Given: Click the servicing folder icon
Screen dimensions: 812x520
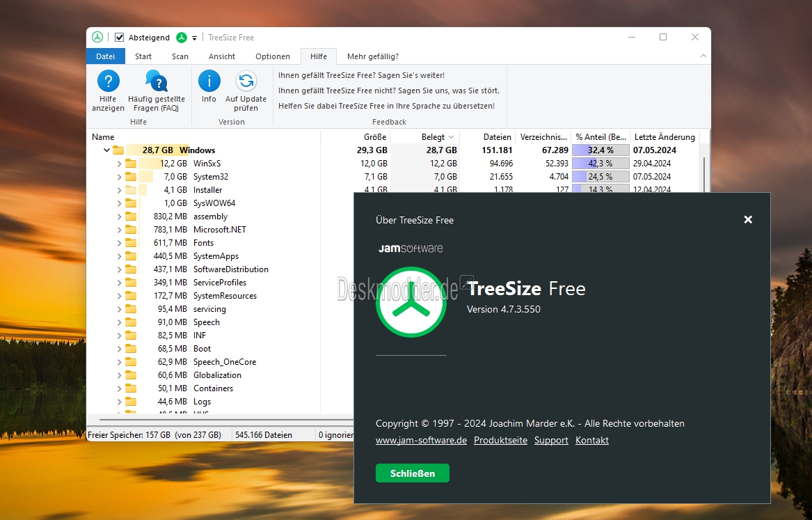Looking at the screenshot, I should click(131, 309).
